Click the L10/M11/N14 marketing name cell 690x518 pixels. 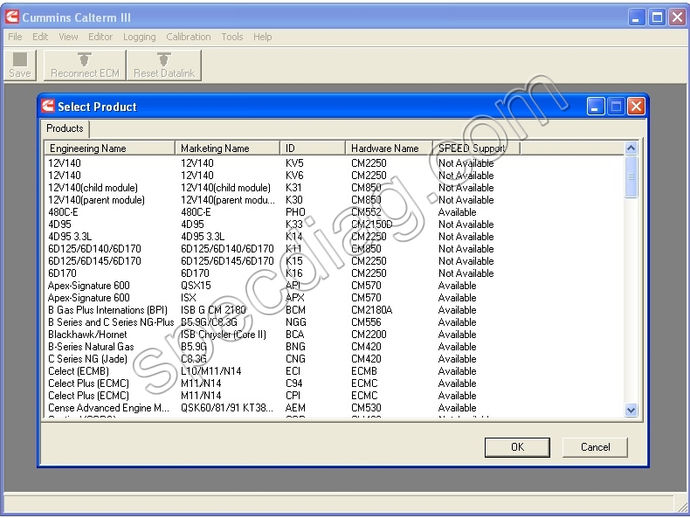pyautogui.click(x=211, y=371)
